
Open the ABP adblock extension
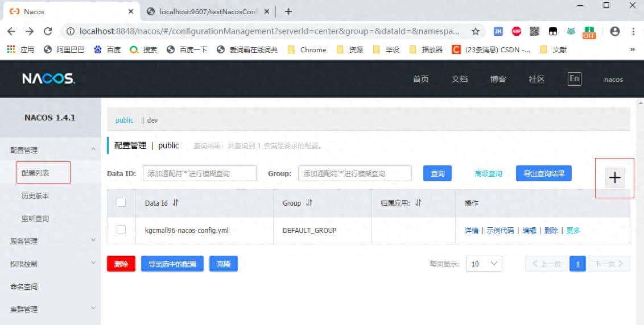516,31
